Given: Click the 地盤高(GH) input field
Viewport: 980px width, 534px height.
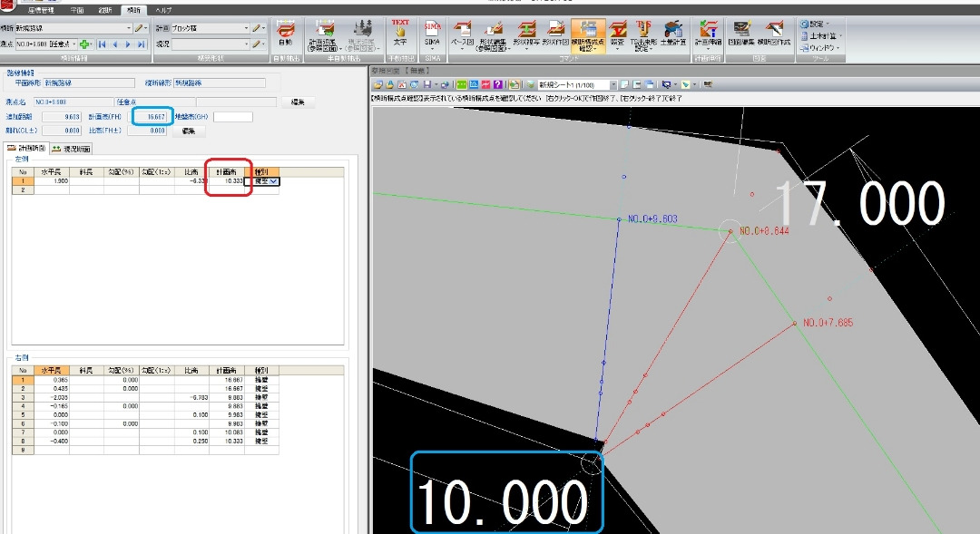Looking at the screenshot, I should [232, 117].
